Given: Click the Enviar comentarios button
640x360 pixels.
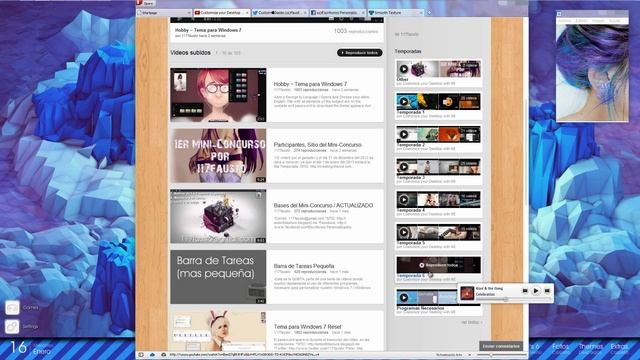Looking at the screenshot, I should [501, 346].
